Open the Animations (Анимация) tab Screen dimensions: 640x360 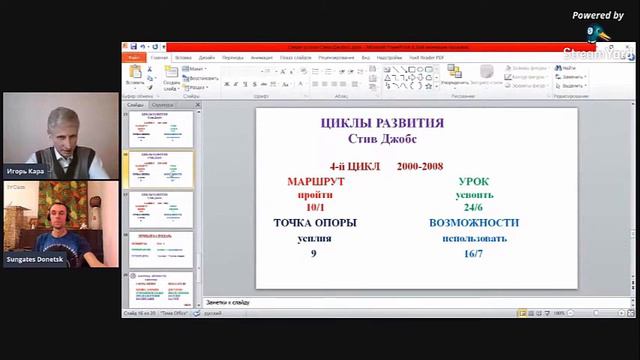click(x=262, y=58)
